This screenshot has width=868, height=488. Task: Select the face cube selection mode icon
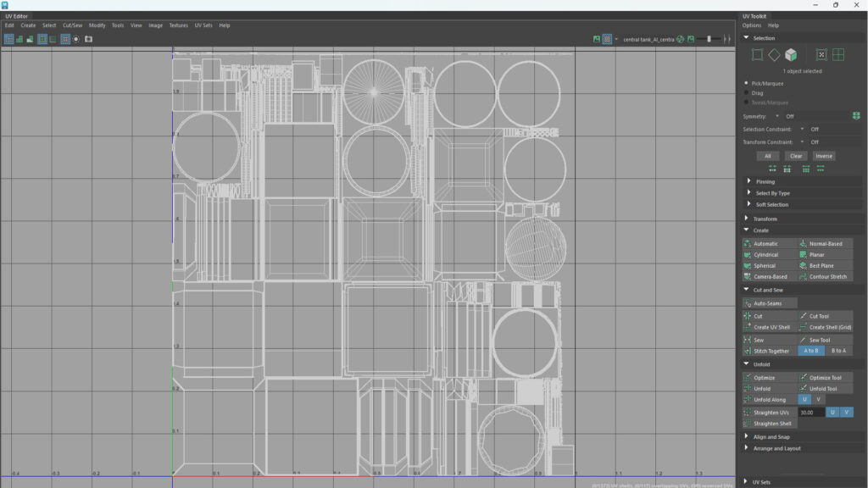click(791, 55)
